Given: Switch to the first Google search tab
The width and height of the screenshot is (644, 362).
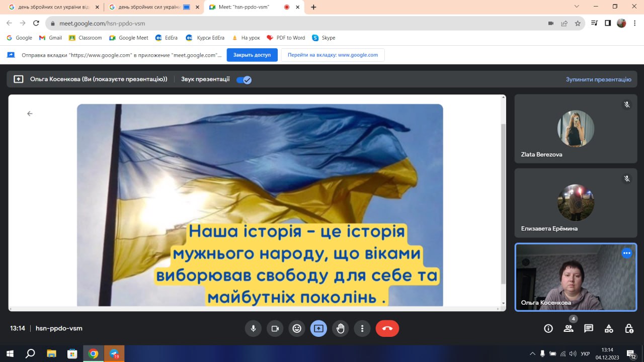Looking at the screenshot, I should point(50,7).
